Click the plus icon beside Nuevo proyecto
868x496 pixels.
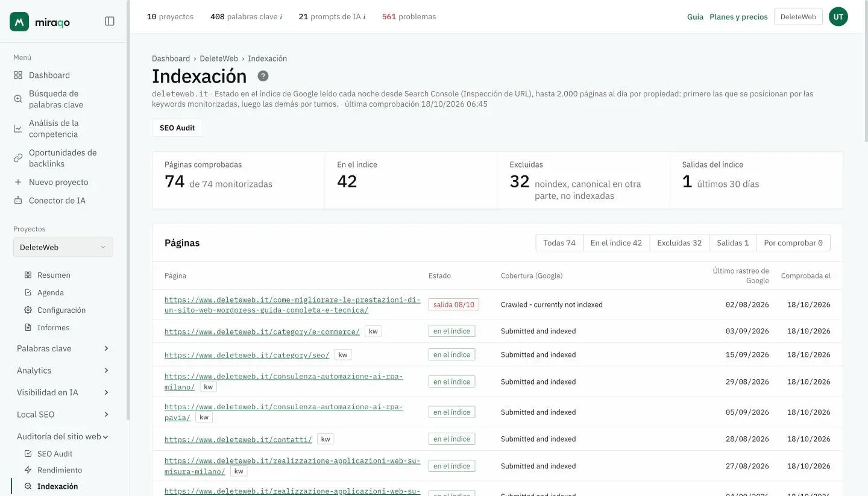point(18,182)
